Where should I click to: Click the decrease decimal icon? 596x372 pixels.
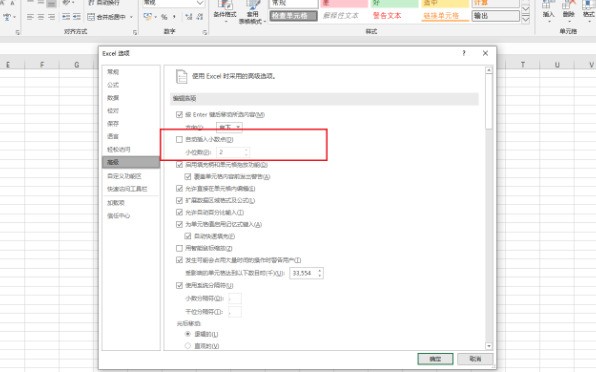(199, 17)
